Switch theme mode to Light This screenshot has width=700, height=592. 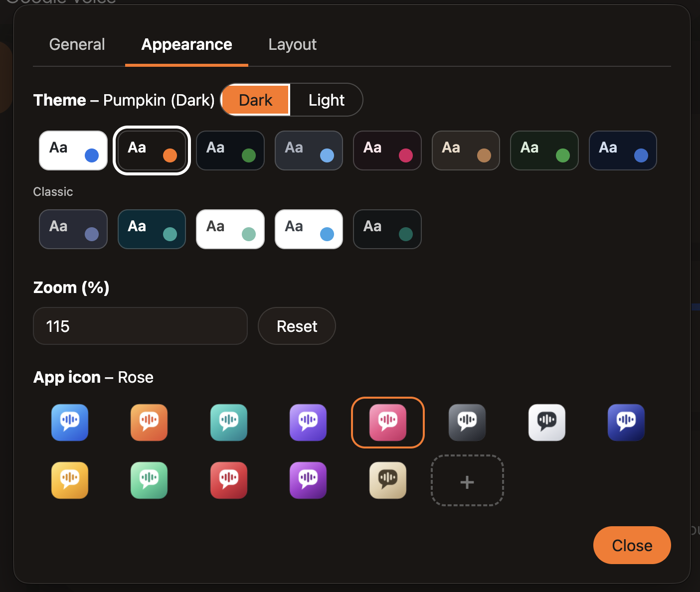coord(327,100)
